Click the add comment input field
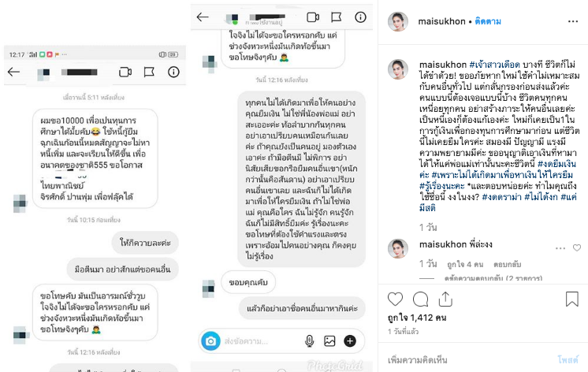 click(x=469, y=360)
